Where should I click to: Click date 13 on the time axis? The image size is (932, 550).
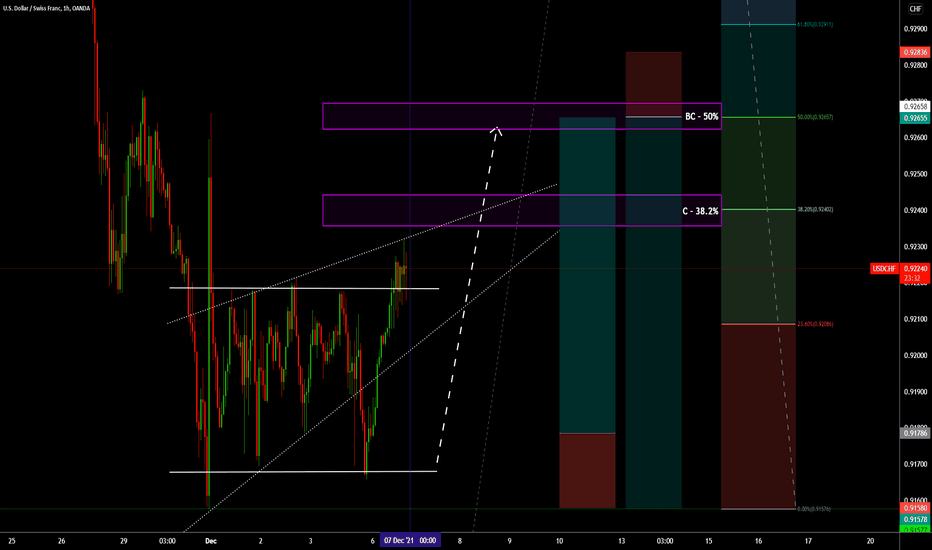[622, 541]
